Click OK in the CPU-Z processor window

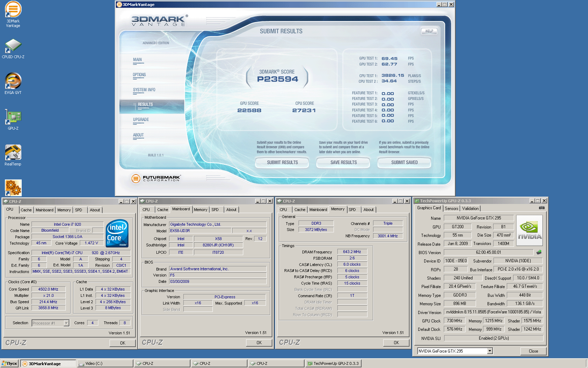(122, 343)
